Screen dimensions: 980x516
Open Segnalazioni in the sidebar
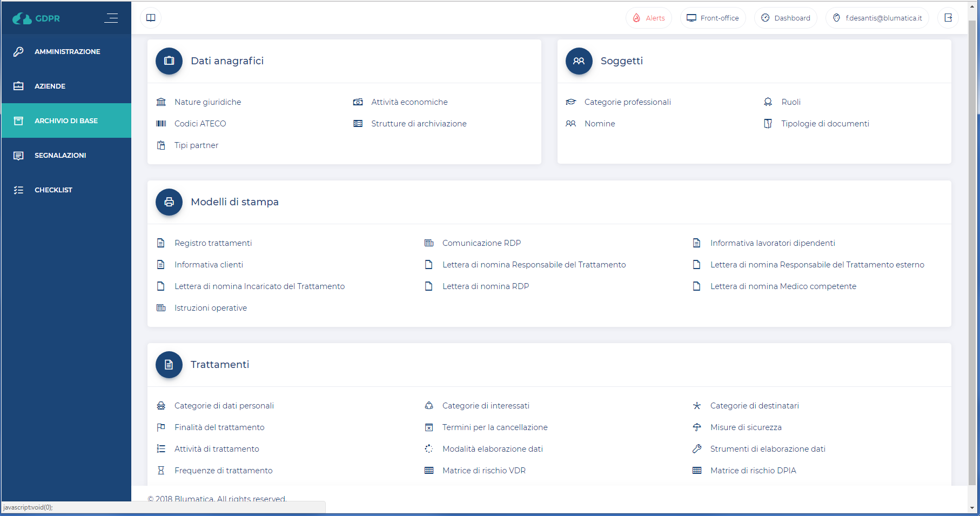click(x=60, y=156)
